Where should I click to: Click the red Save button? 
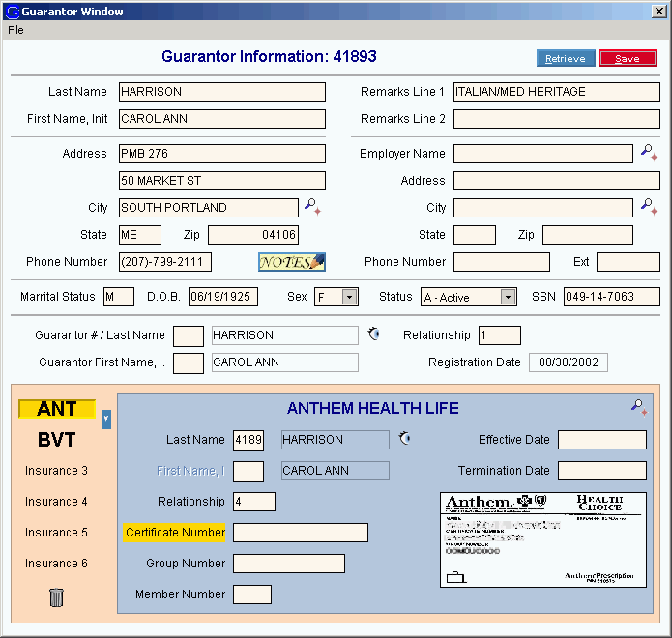click(628, 59)
